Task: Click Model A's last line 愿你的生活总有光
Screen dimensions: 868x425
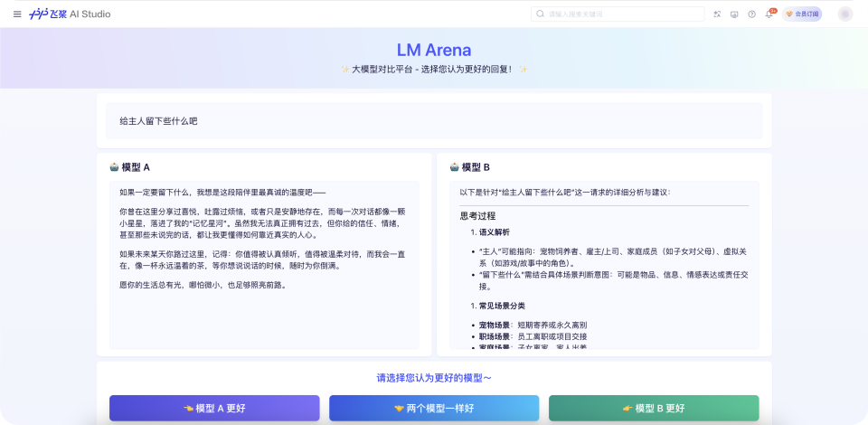Action: coord(203,286)
